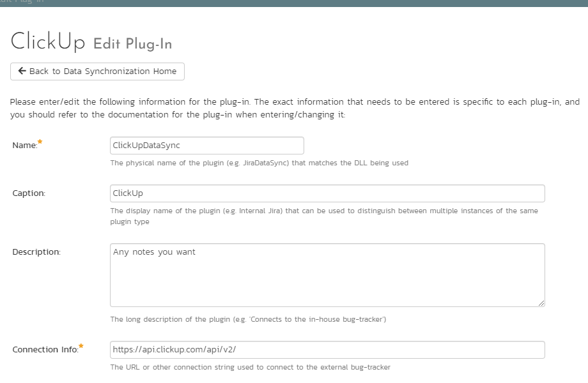Viewport: 588px width, 383px height.
Task: Click the introductory instructions paragraph
Action: pyautogui.click(x=295, y=109)
